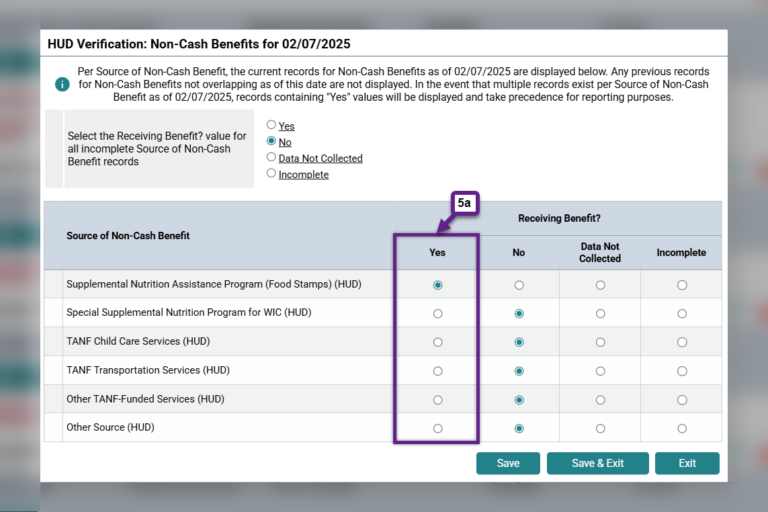
Task: Click the blue info icon
Action: click(x=62, y=85)
